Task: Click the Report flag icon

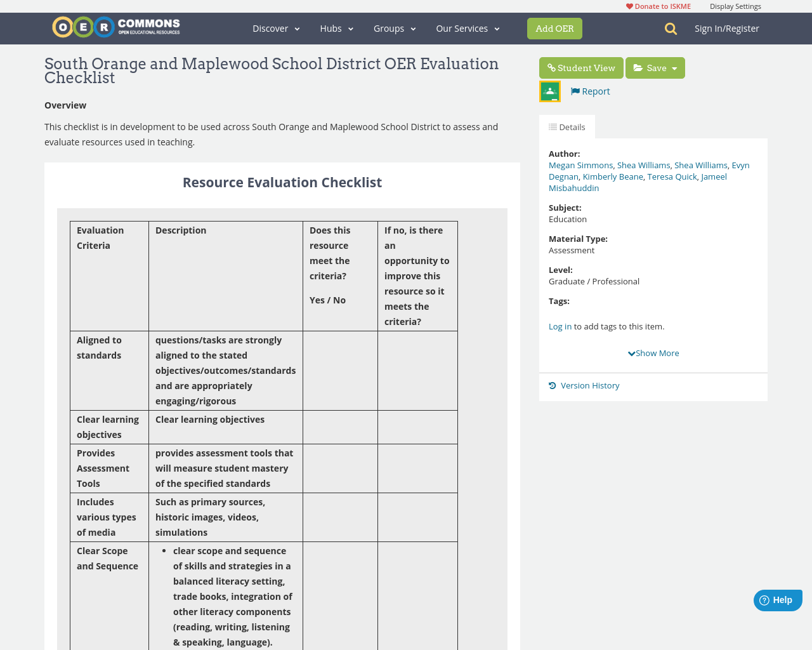Action: click(x=575, y=90)
